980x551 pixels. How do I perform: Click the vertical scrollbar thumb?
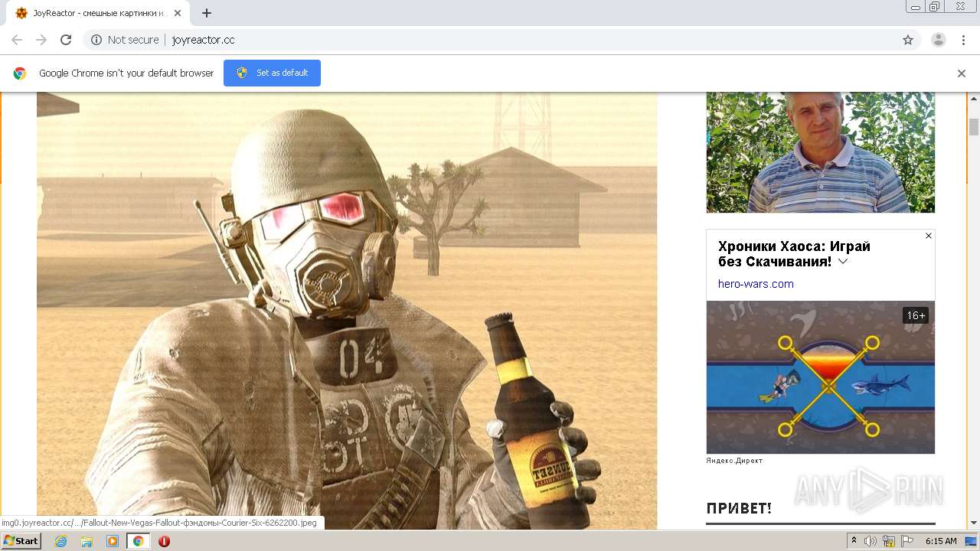(x=974, y=127)
